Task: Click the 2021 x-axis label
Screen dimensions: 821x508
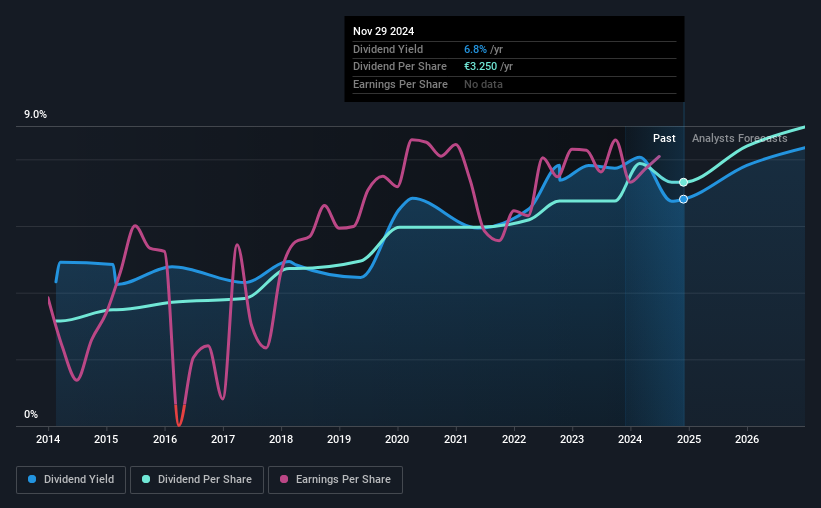Action: [456, 439]
